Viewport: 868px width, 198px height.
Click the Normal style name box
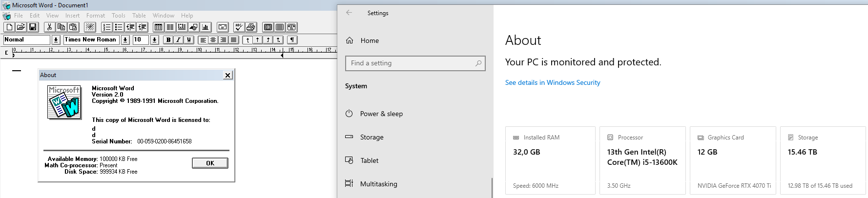pos(27,40)
